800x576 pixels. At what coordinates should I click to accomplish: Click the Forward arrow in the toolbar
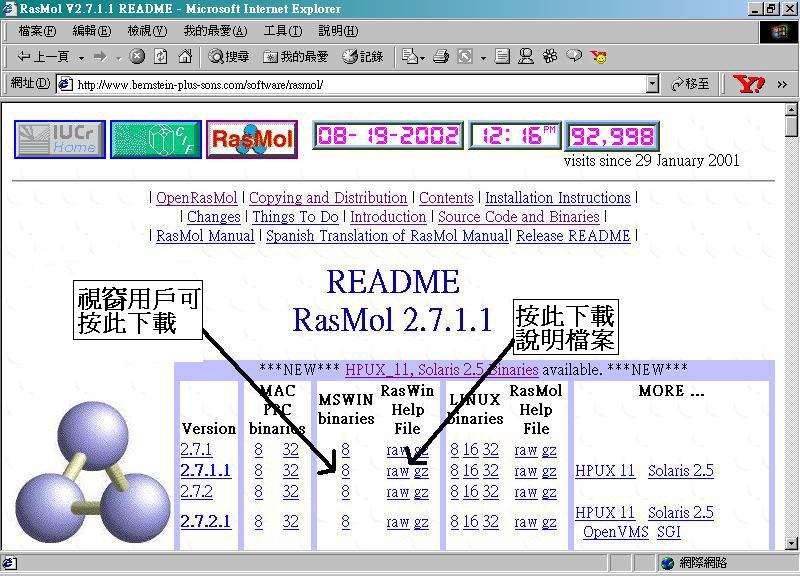(100, 57)
